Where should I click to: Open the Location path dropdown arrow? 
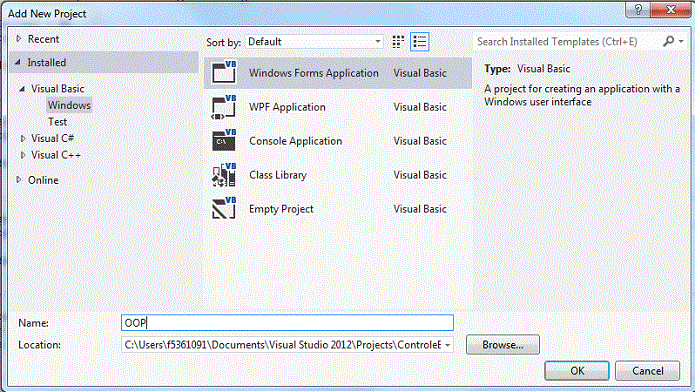(447, 345)
